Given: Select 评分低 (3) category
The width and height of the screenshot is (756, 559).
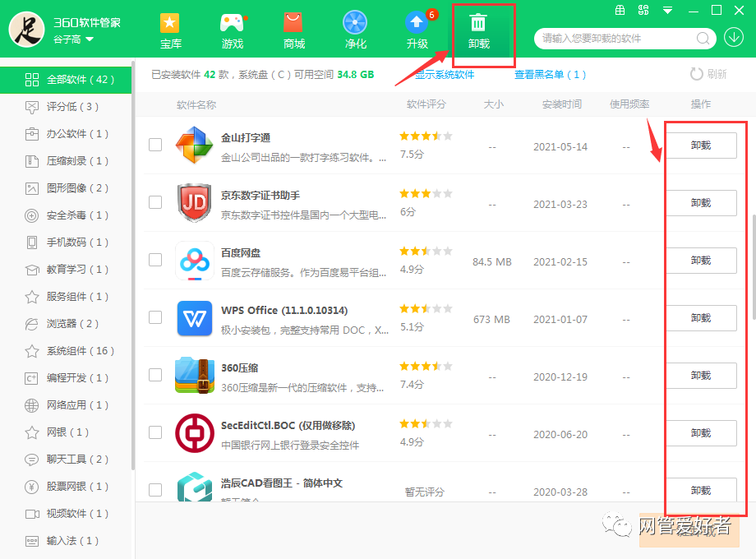Looking at the screenshot, I should [x=66, y=107].
